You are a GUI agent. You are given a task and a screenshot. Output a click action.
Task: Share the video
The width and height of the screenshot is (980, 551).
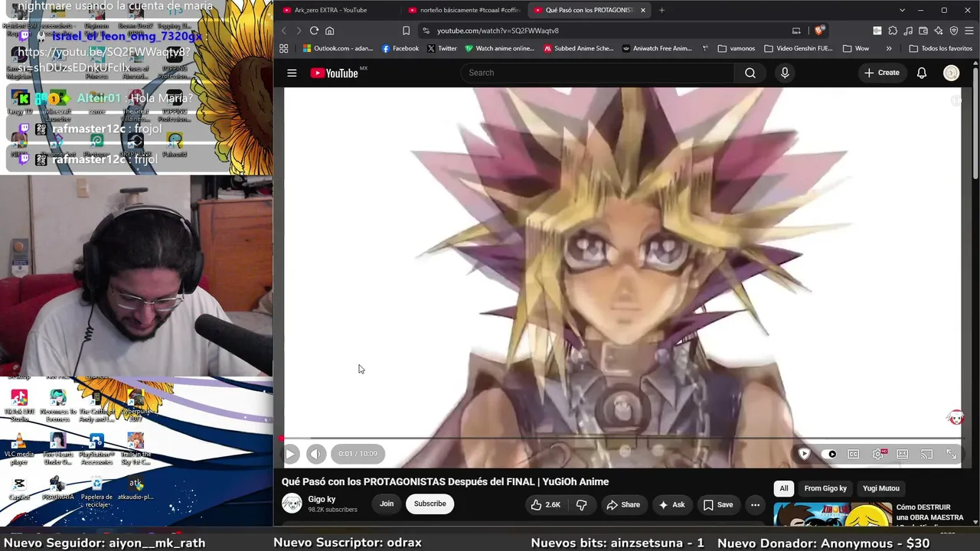(623, 504)
